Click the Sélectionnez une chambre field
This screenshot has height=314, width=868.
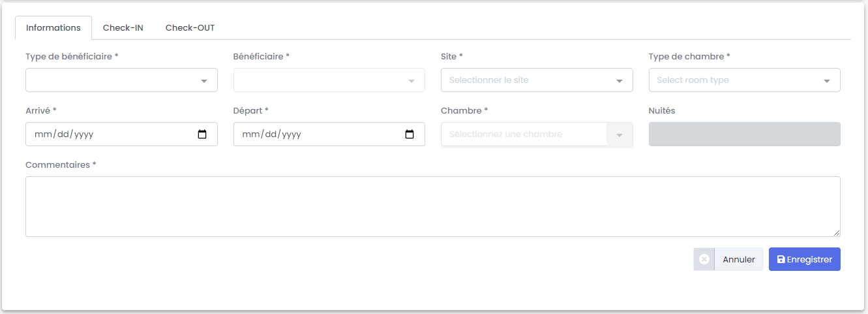tap(524, 134)
